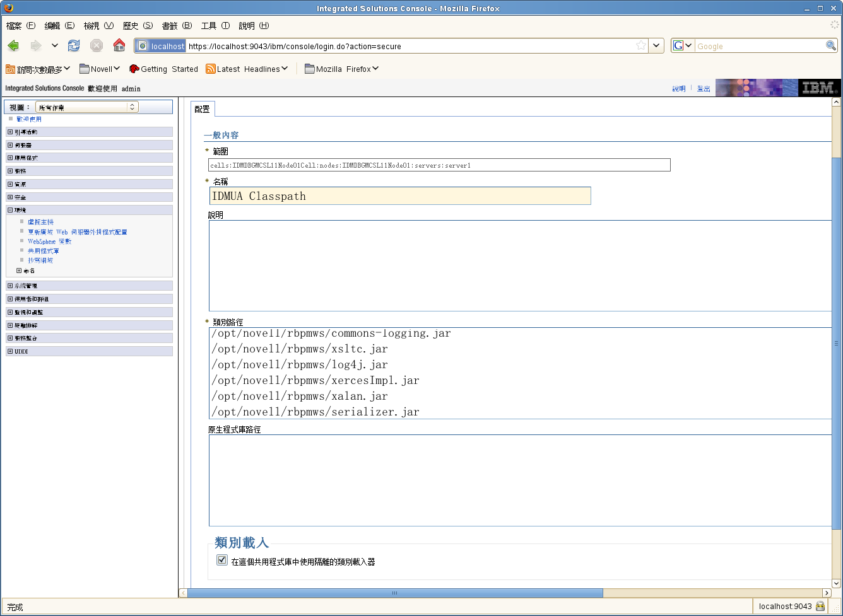Image resolution: width=843 pixels, height=616 pixels.
Task: Click the browser Back arrow icon
Action: pos(13,45)
